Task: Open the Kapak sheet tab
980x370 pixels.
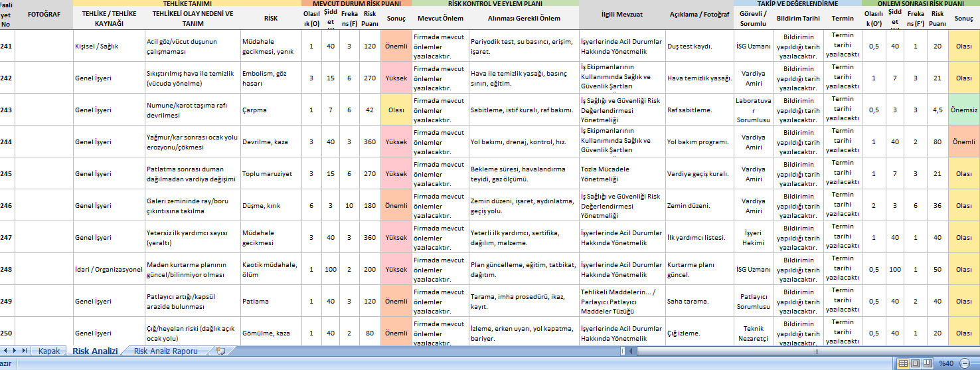Action: coord(48,351)
